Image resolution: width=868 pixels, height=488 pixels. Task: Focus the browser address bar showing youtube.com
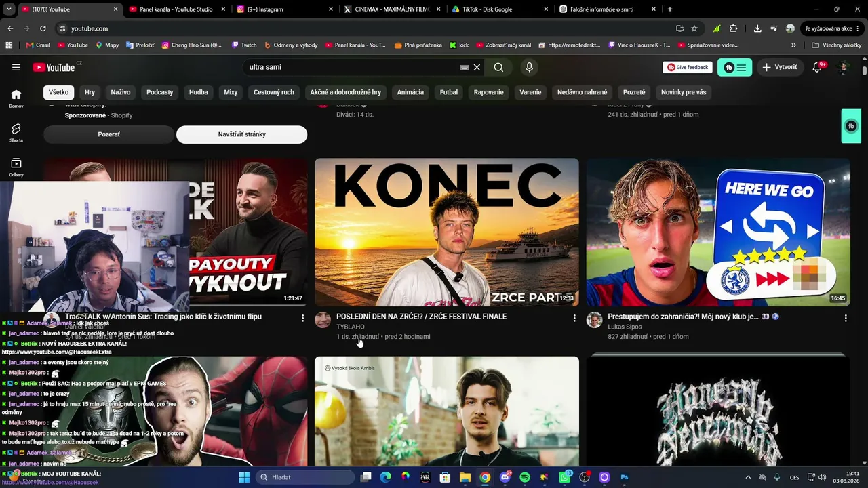click(366, 28)
